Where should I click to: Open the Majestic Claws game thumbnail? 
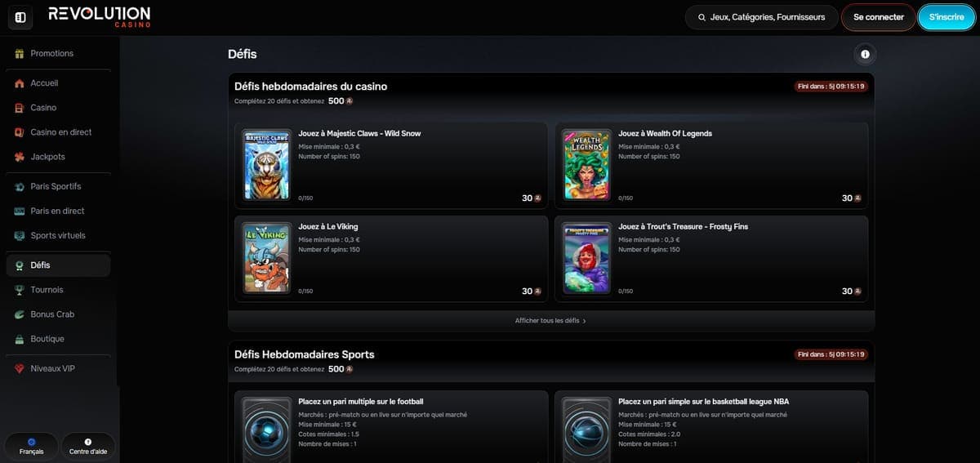[x=266, y=165]
